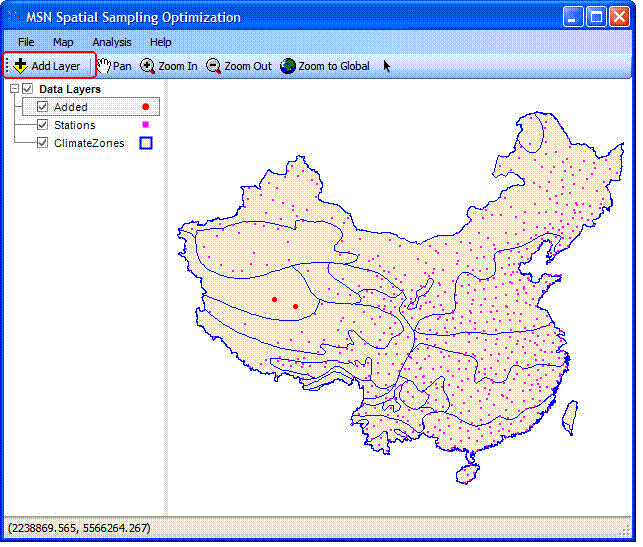Open the Analysis menu
Viewport: 643px width, 547px height.
tap(112, 42)
